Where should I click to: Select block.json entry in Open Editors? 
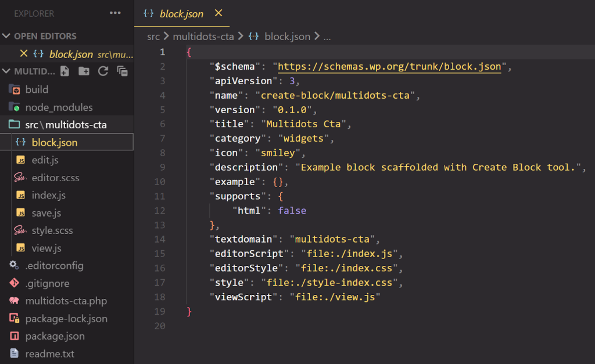pyautogui.click(x=71, y=54)
